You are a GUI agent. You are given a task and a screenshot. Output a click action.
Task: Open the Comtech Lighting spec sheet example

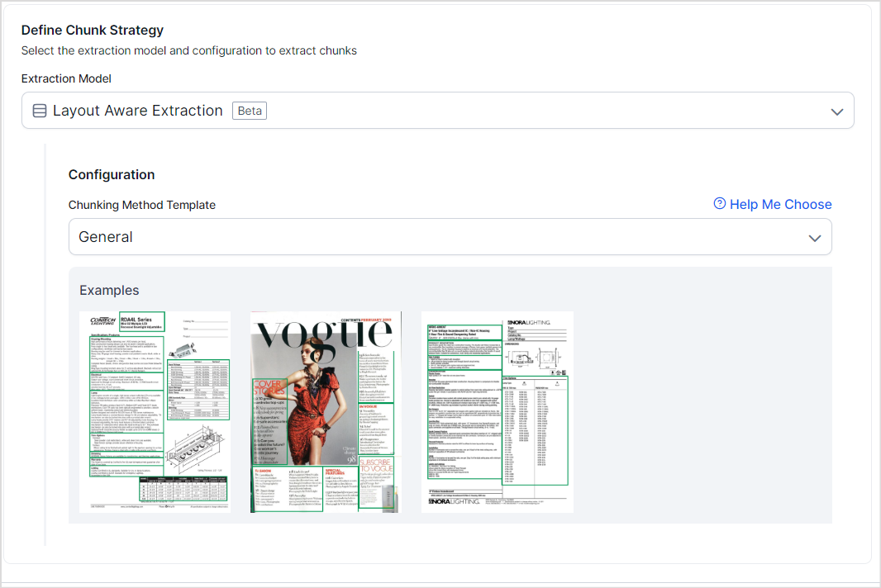tap(155, 411)
